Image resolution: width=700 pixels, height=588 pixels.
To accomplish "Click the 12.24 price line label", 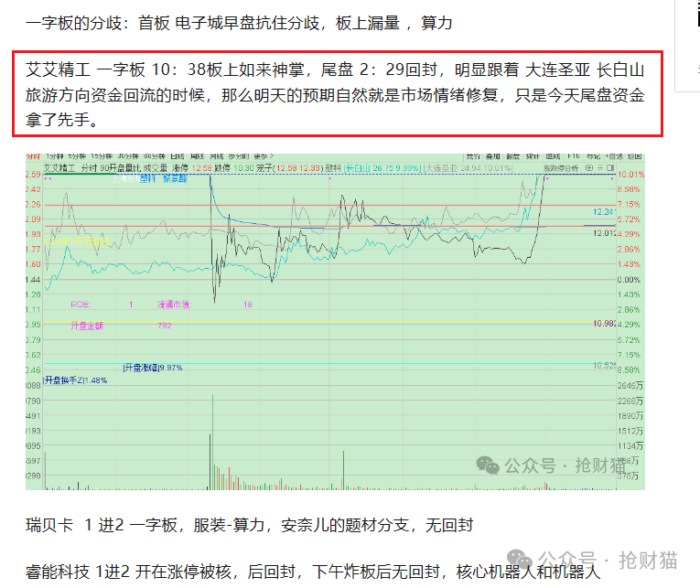I will [604, 212].
